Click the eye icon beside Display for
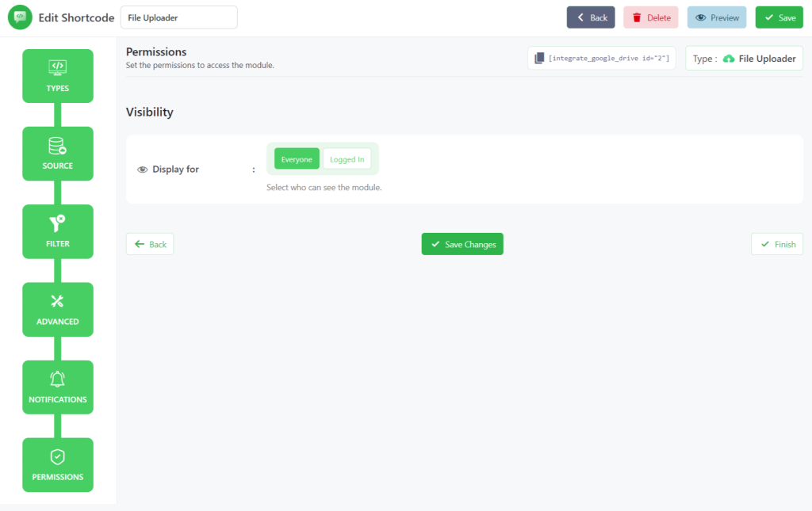 click(x=143, y=170)
